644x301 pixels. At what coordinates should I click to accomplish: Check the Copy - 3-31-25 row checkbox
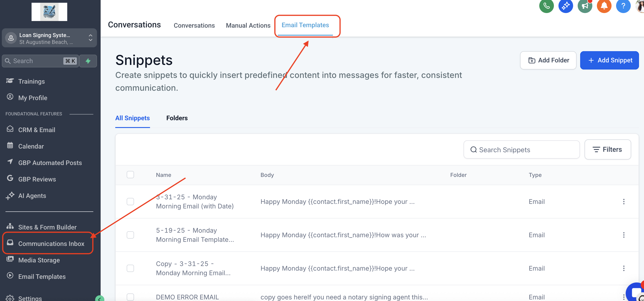coord(130,268)
